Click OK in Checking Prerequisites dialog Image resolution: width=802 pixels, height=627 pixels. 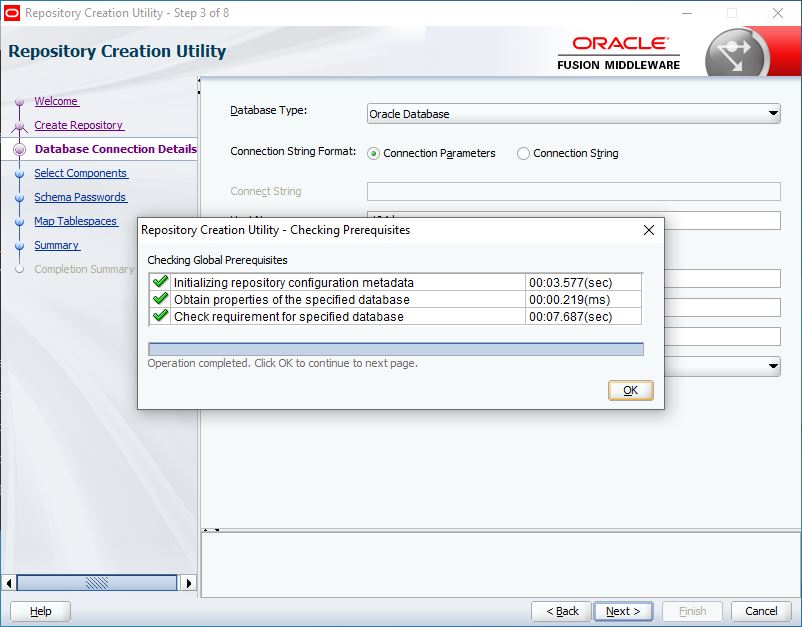630,390
